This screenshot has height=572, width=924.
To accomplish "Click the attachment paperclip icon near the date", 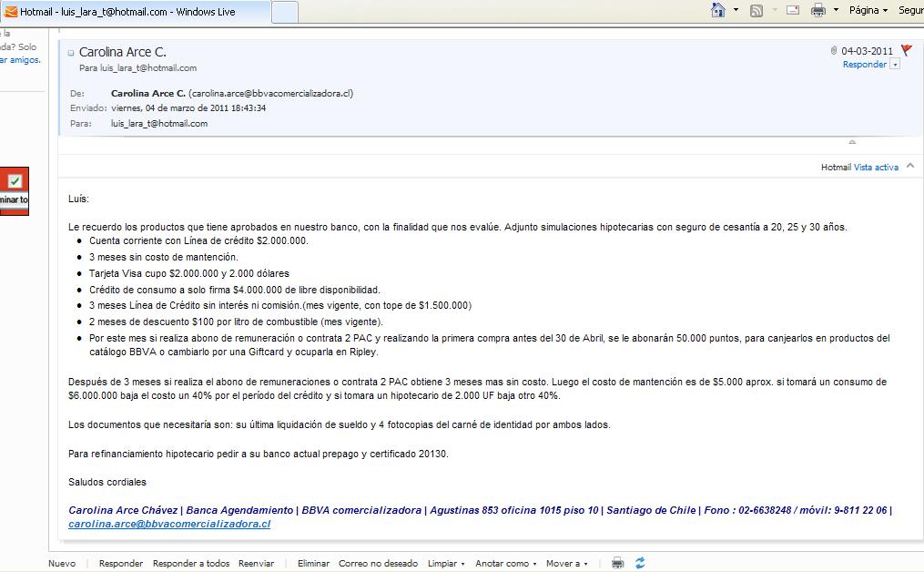I will pyautogui.click(x=833, y=51).
